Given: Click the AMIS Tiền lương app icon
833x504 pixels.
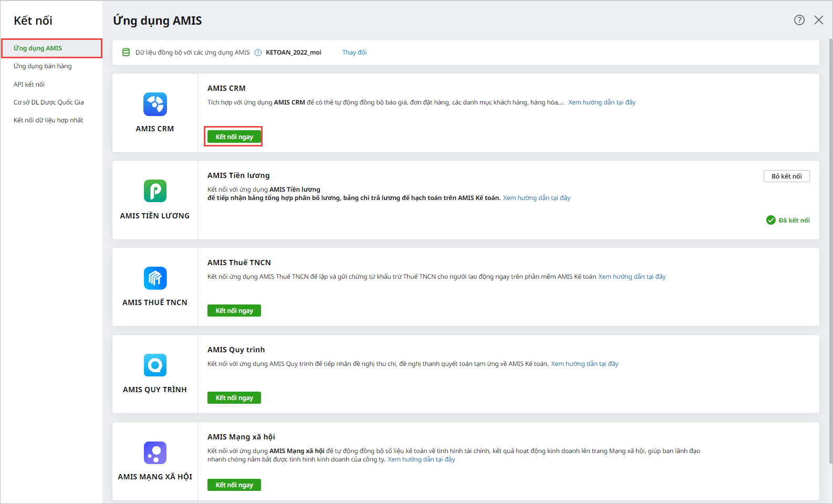Looking at the screenshot, I should 155,191.
